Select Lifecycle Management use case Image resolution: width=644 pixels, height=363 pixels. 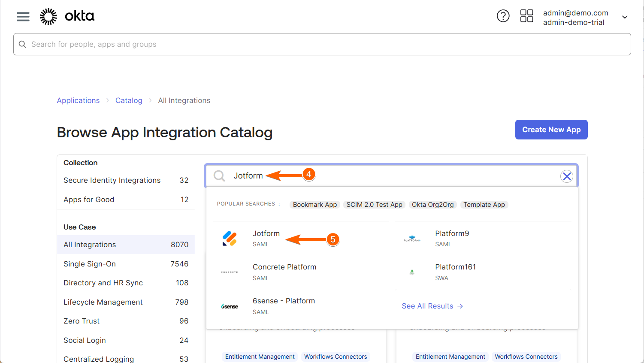(x=103, y=302)
